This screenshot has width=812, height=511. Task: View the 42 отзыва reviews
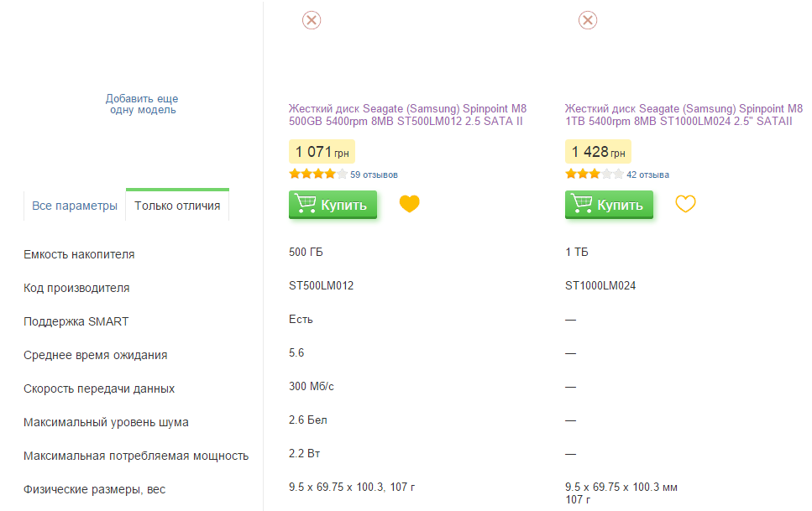pyautogui.click(x=648, y=175)
